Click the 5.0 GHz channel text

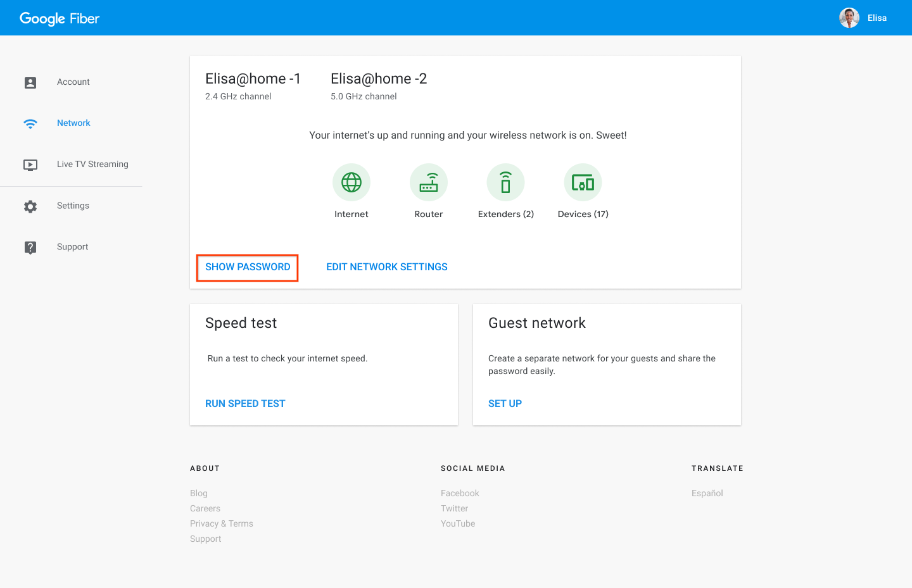364,96
